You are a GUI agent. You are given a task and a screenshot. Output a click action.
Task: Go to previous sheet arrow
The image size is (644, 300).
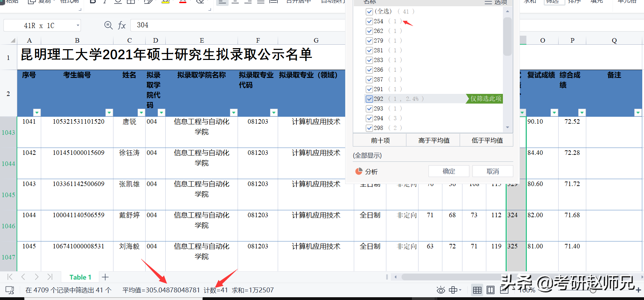click(23, 277)
